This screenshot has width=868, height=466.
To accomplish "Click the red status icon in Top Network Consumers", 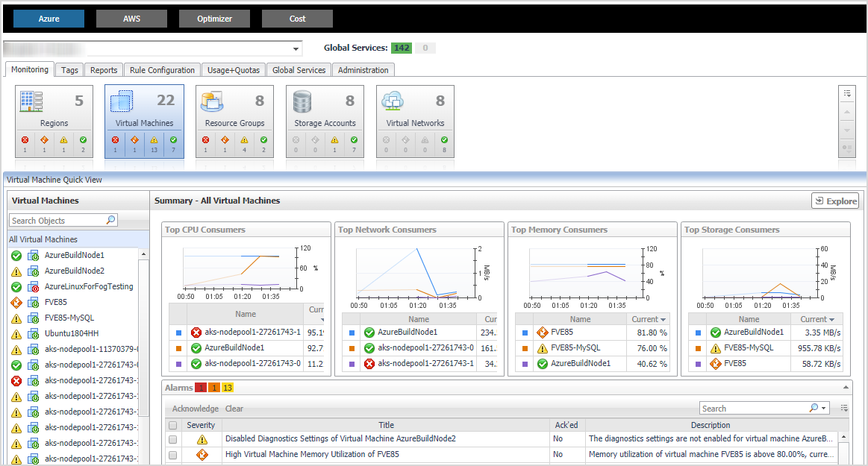I will click(x=369, y=364).
